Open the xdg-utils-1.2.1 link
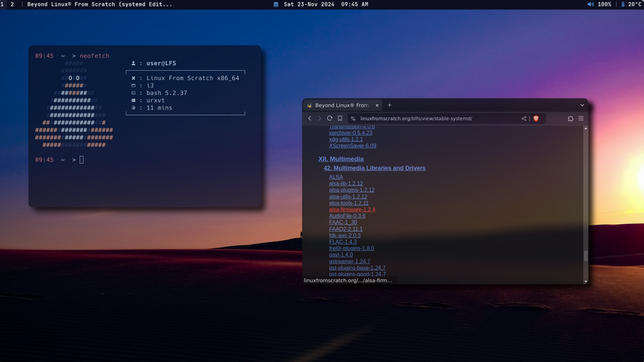This screenshot has height=362, width=644. pyautogui.click(x=345, y=140)
